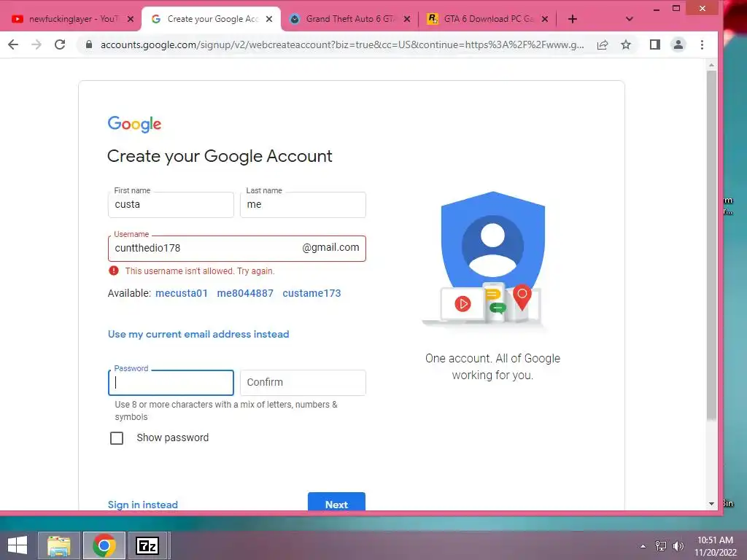Choose suggested username custame173
747x560 pixels.
tap(311, 293)
